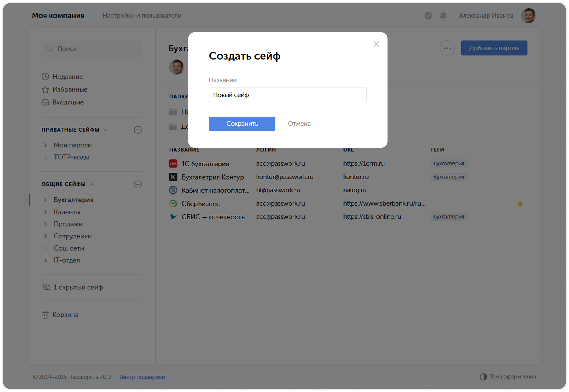Click the Название input field
This screenshot has height=392, width=569.
[287, 95]
